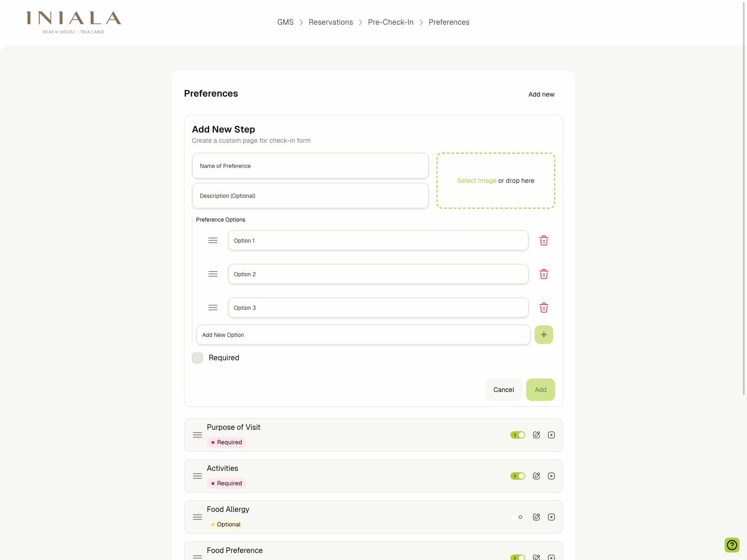The height and width of the screenshot is (560, 747).
Task: Navigate to Reservations in the breadcrumb
Action: point(331,22)
